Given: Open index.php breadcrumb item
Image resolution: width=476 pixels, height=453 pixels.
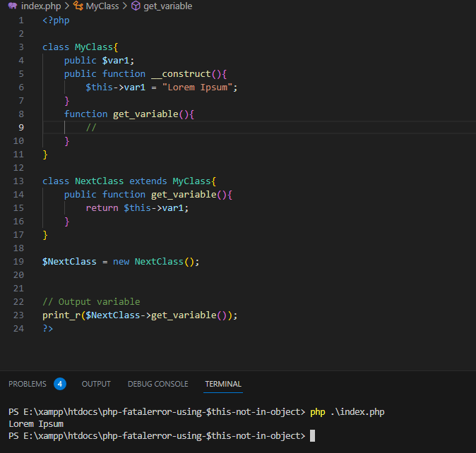Looking at the screenshot, I should (x=41, y=6).
